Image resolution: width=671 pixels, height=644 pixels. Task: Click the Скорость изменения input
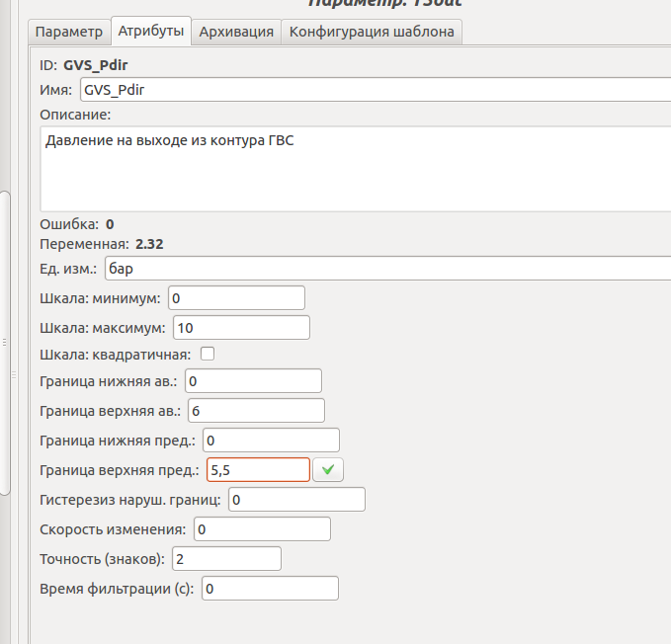pos(262,529)
